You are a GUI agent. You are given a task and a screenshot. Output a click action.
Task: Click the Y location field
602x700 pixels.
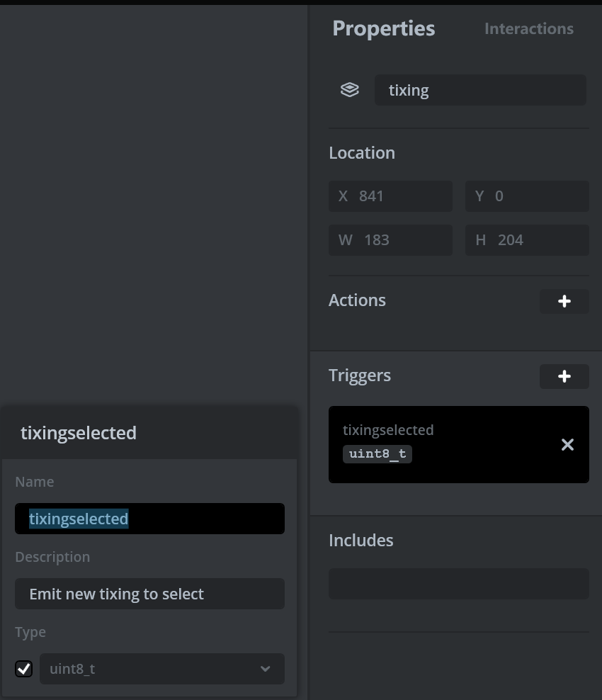tap(527, 196)
